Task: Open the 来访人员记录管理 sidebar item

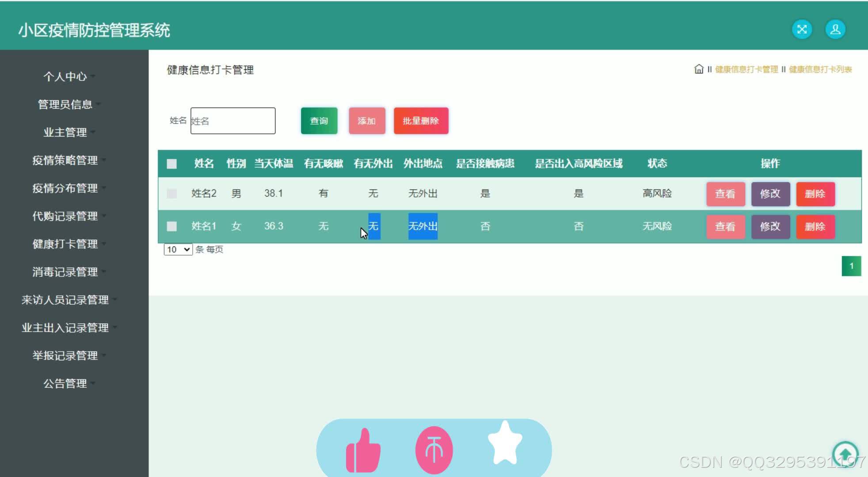Action: point(65,299)
